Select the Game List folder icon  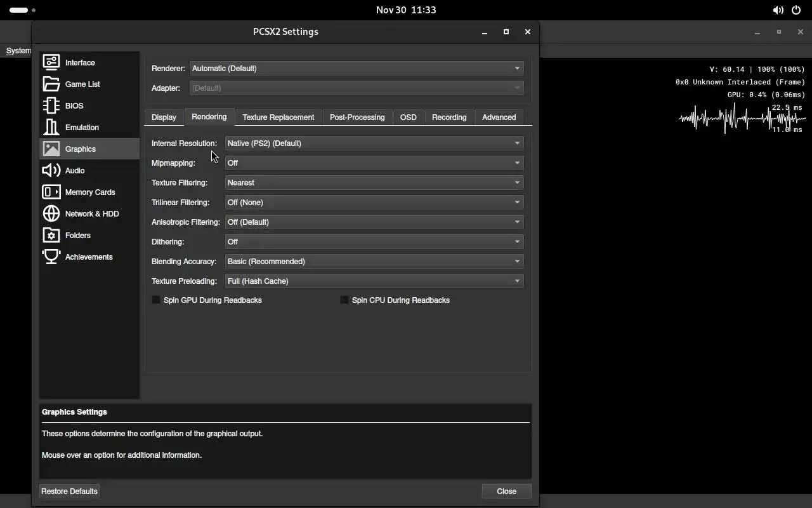click(x=51, y=84)
